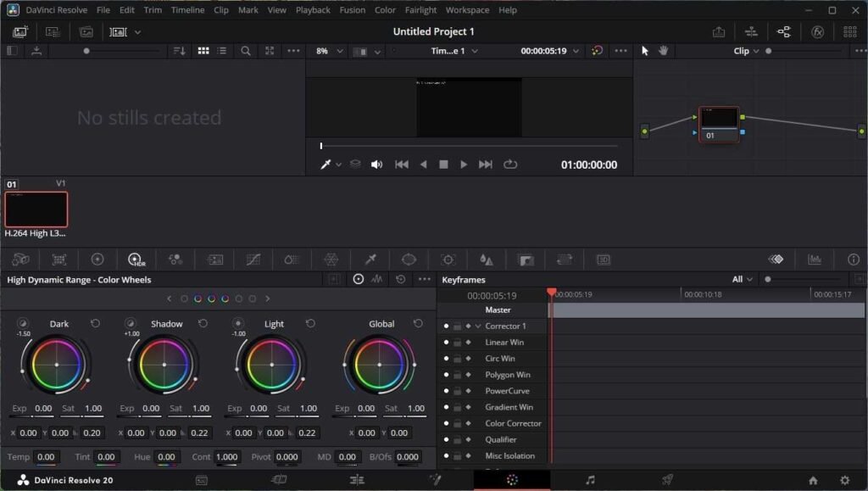Expand the Corrector 1 keyframe track
The width and height of the screenshot is (868, 491).
[x=478, y=326]
